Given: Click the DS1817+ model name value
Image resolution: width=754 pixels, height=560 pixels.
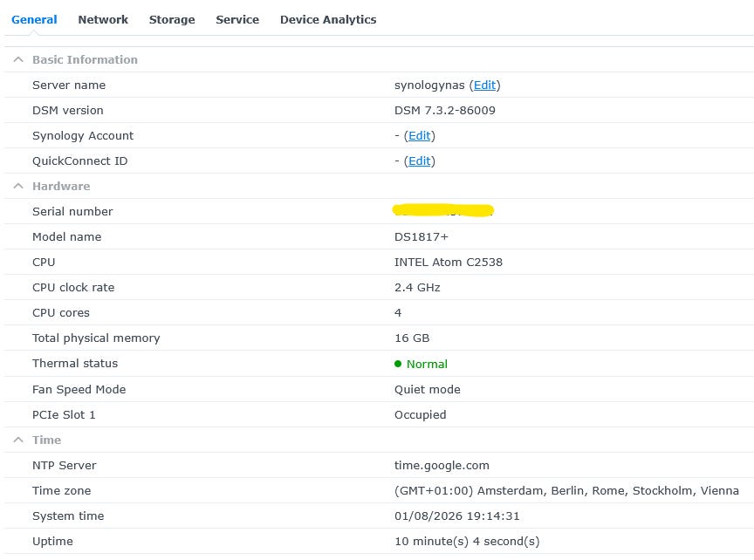Looking at the screenshot, I should point(422,237).
